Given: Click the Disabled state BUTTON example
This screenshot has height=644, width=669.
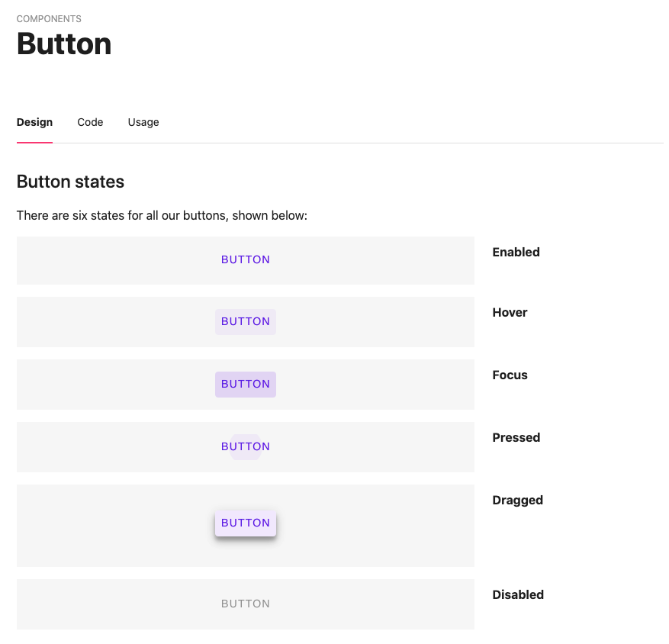Looking at the screenshot, I should click(245, 604).
